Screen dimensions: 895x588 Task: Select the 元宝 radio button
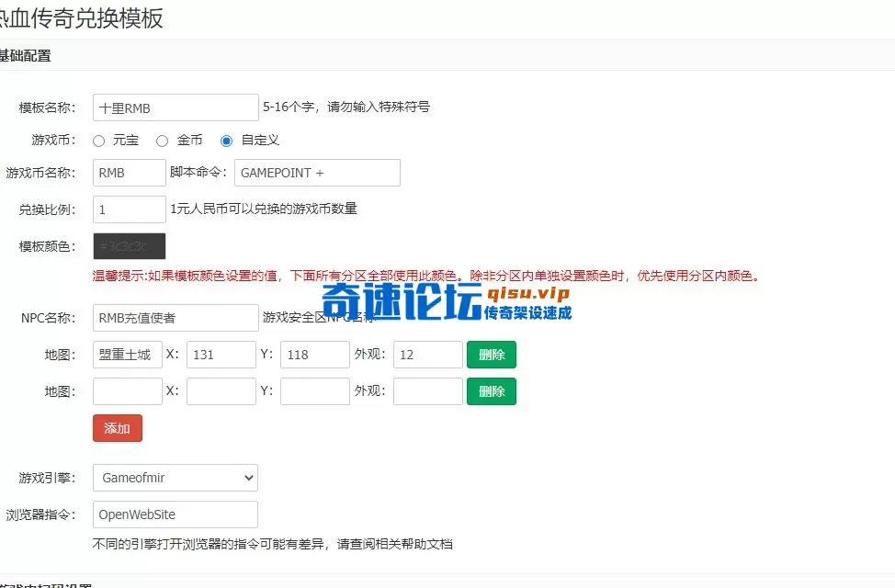point(98,141)
